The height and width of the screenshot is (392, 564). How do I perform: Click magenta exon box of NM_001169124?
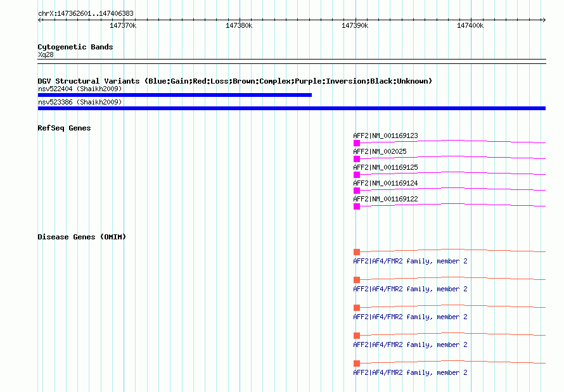[357, 191]
